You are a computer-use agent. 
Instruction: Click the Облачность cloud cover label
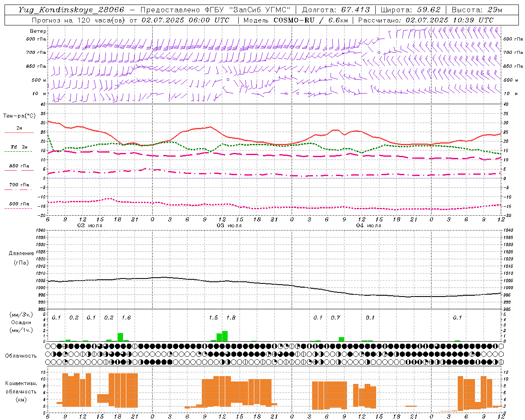coord(21,356)
